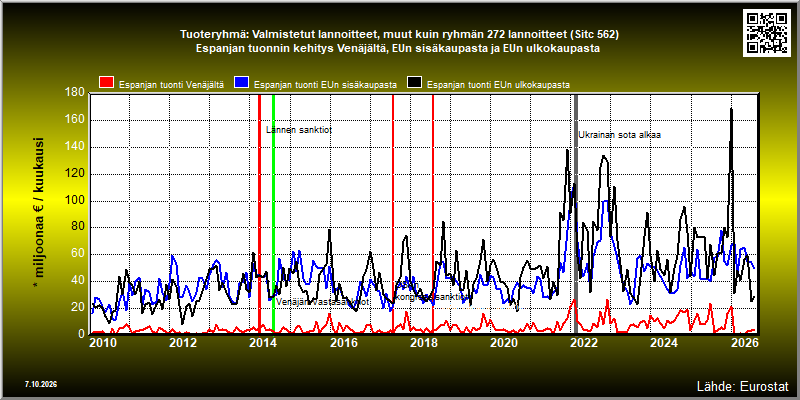The height and width of the screenshot is (400, 800).
Task: Click the QR code image
Action: click(x=768, y=32)
